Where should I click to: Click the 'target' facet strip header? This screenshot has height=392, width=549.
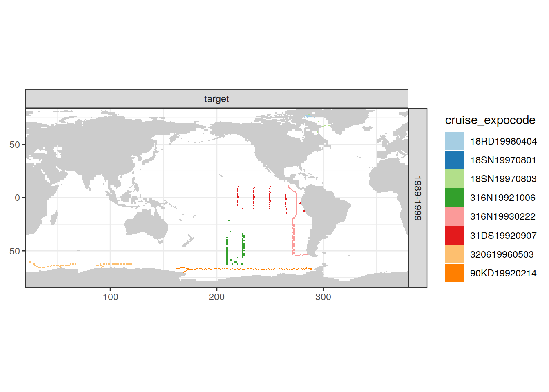tap(216, 99)
